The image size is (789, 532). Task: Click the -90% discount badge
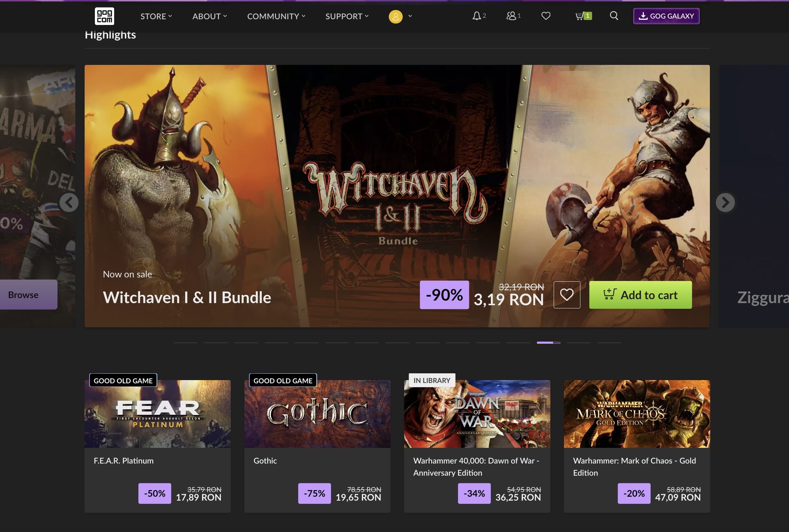point(444,295)
